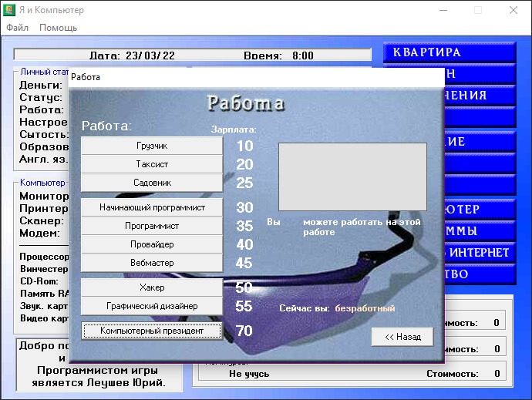Image resolution: width=532 pixels, height=400 pixels.
Task: Click the CD-Rom: label
Action: pyautogui.click(x=39, y=281)
